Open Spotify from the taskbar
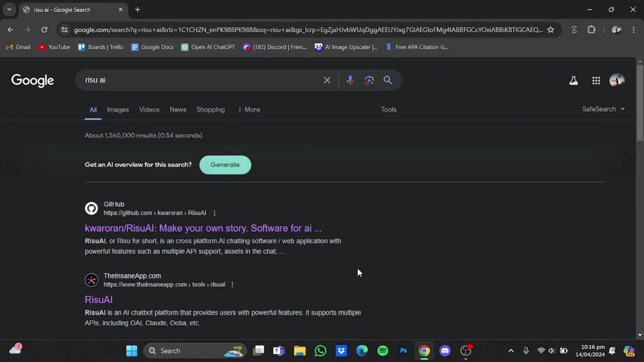Viewport: 644px width, 362px height. pyautogui.click(x=383, y=351)
